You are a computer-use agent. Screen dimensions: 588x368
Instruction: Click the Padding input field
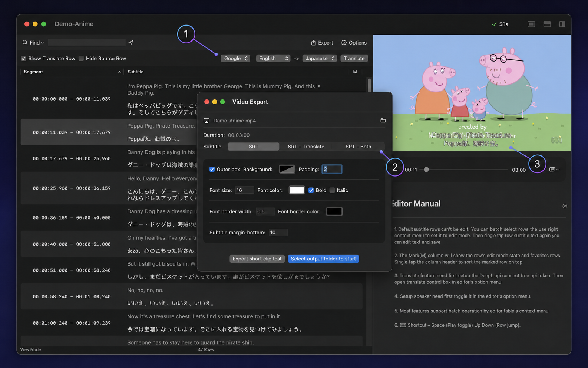332,170
